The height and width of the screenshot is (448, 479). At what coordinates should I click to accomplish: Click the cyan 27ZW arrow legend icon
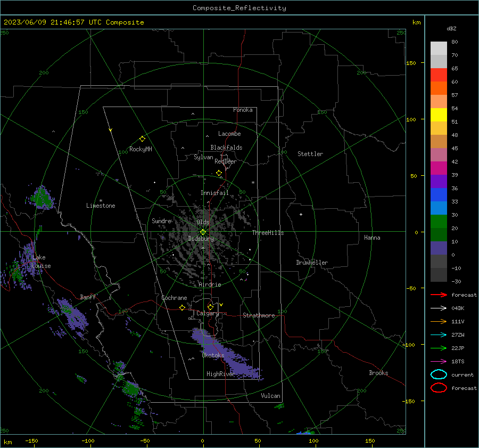point(439,335)
